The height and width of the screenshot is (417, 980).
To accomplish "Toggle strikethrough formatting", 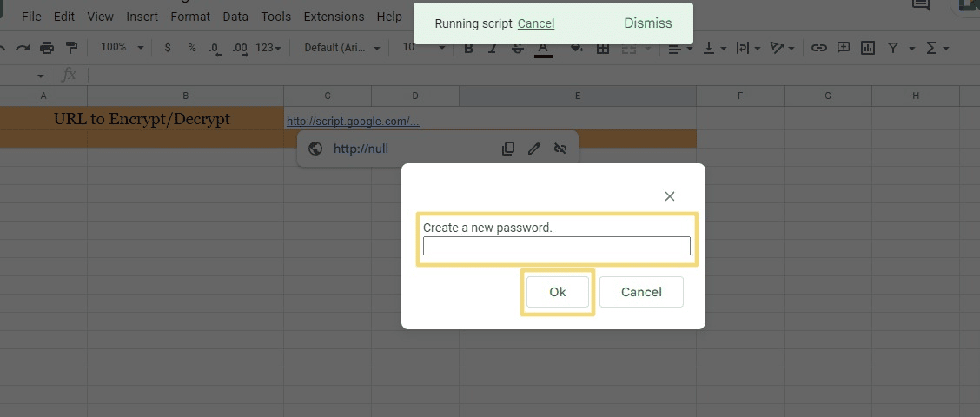I will pos(518,49).
